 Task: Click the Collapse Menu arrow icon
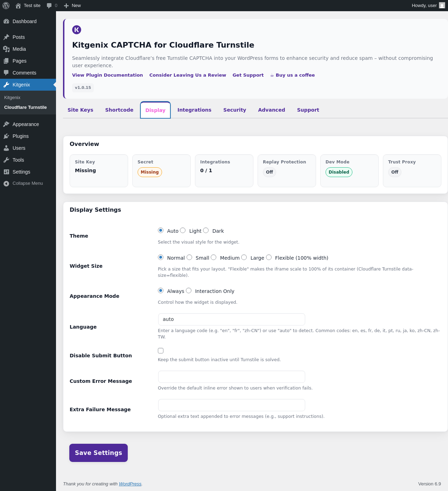coord(6,183)
